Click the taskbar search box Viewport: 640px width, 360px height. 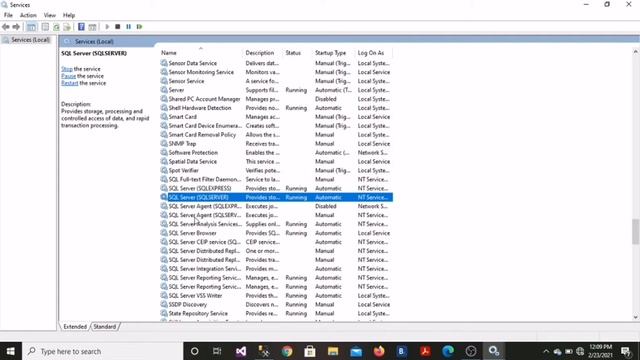102,351
